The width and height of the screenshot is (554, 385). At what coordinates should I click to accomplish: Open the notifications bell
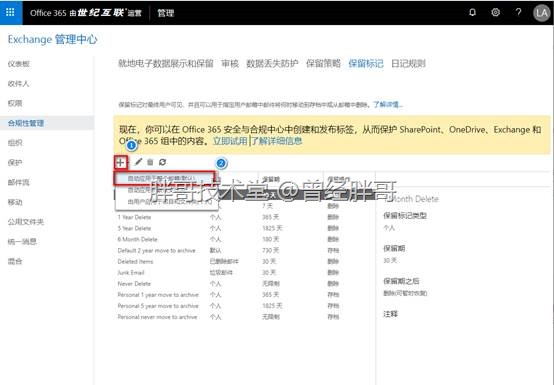coord(472,13)
